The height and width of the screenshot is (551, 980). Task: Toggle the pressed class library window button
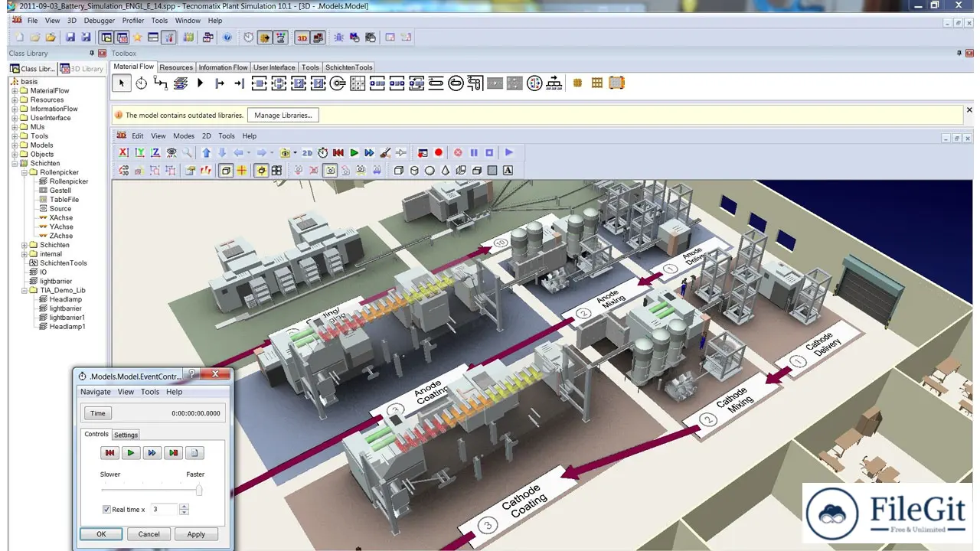[106, 37]
